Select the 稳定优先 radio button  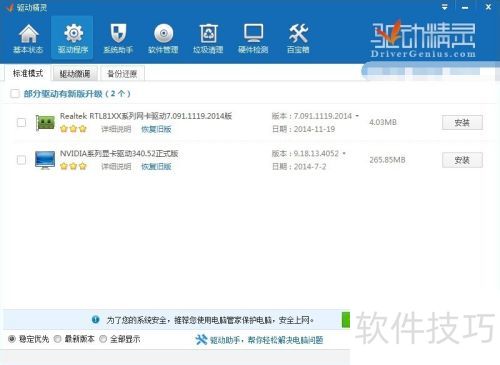(x=12, y=339)
